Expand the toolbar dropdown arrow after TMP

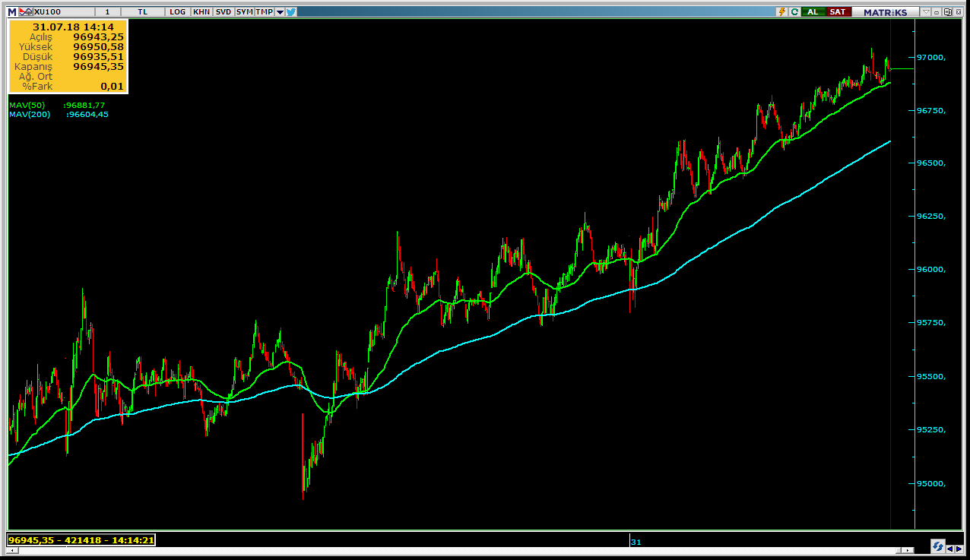(280, 12)
